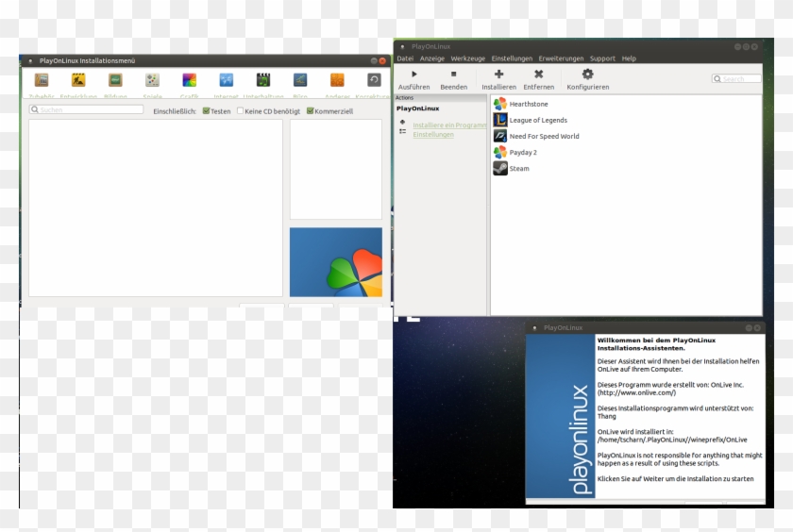The width and height of the screenshot is (793, 532).
Task: Click the http://www.onlive.com/ text in wizard
Action: pyautogui.click(x=636, y=392)
